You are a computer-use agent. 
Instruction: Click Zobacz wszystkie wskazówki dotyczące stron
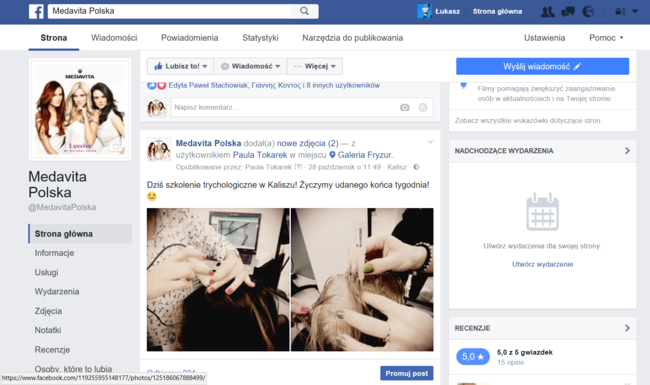click(x=527, y=121)
